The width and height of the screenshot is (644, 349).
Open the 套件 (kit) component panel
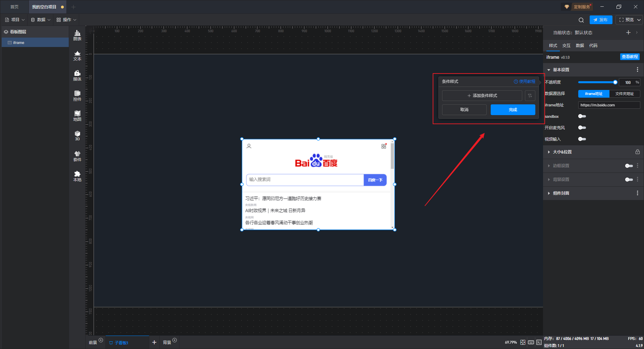coord(77,156)
